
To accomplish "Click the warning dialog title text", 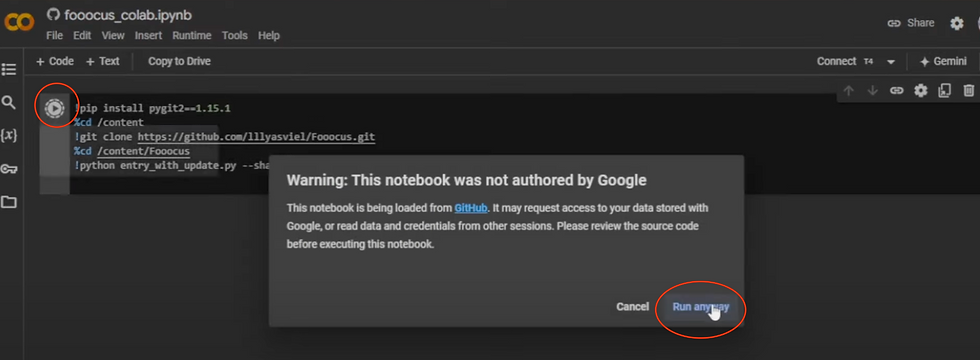I will pos(466,181).
